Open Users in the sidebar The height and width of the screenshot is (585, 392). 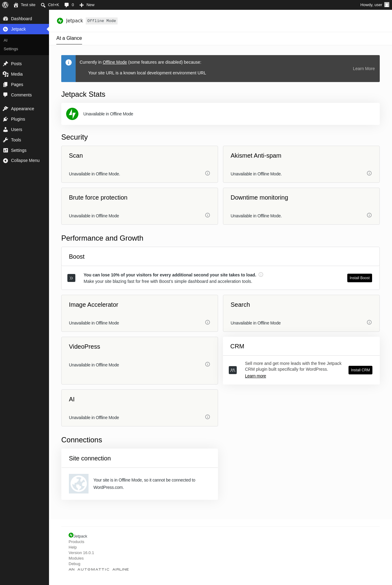24,129
